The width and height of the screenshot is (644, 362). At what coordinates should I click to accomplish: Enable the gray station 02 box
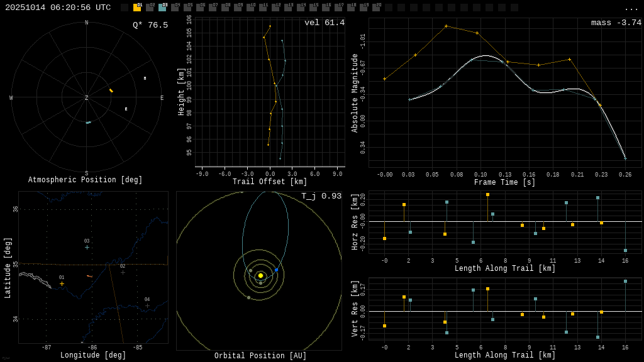point(150,8)
